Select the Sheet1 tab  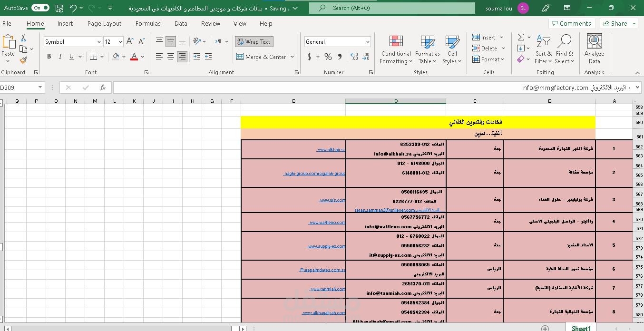pos(581,328)
